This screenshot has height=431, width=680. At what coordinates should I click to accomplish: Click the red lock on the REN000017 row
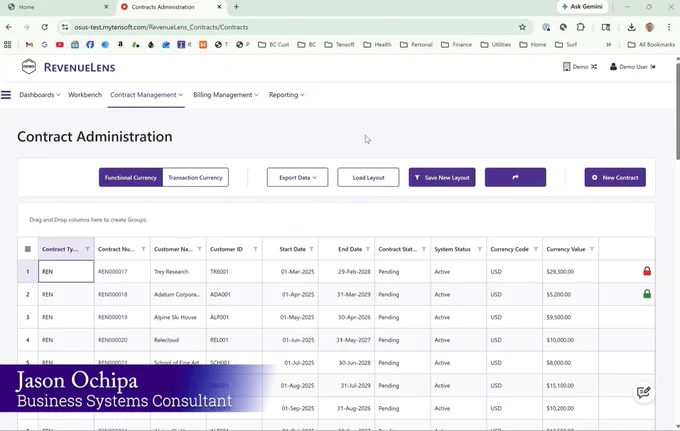pos(647,271)
